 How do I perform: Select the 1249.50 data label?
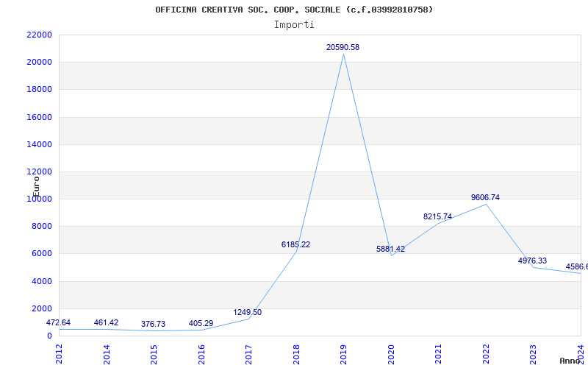click(248, 312)
